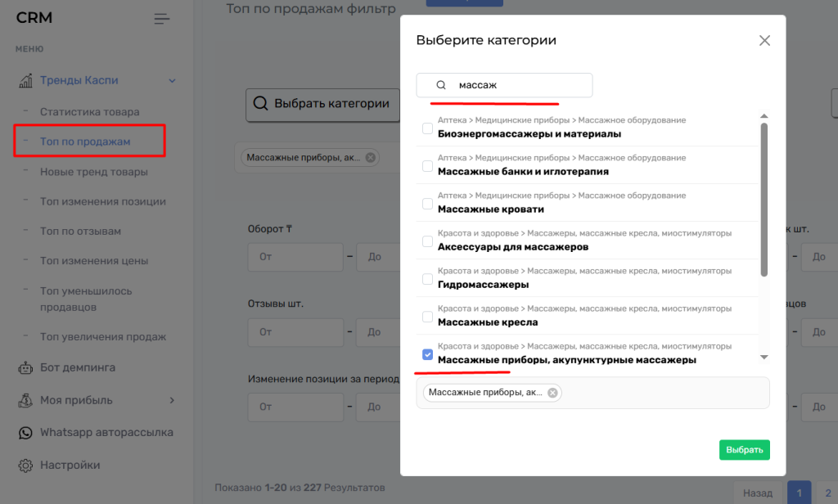Open Новые тренд товары menu item
The height and width of the screenshot is (504, 838).
coord(93,172)
